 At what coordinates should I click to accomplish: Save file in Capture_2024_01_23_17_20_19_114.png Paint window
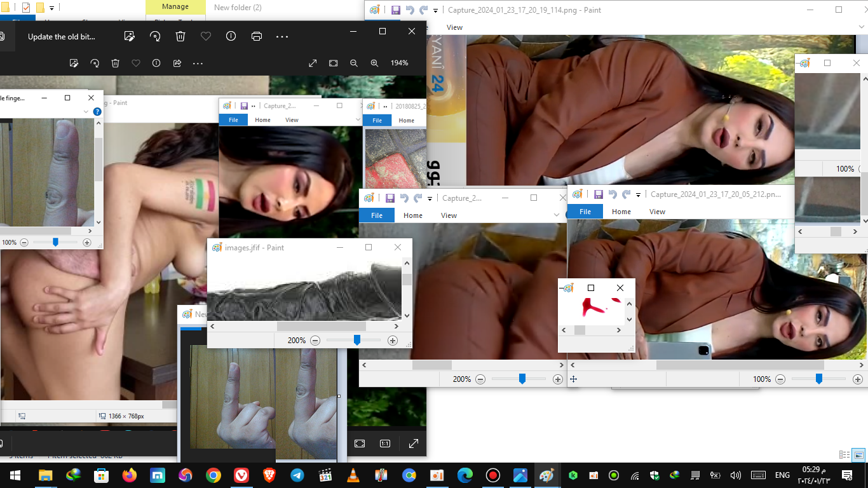click(395, 10)
